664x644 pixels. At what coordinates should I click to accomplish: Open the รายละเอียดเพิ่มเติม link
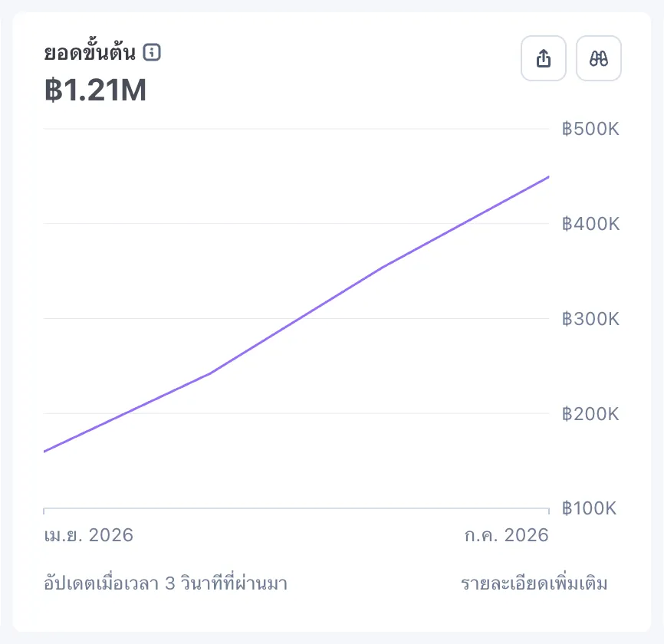point(534,583)
